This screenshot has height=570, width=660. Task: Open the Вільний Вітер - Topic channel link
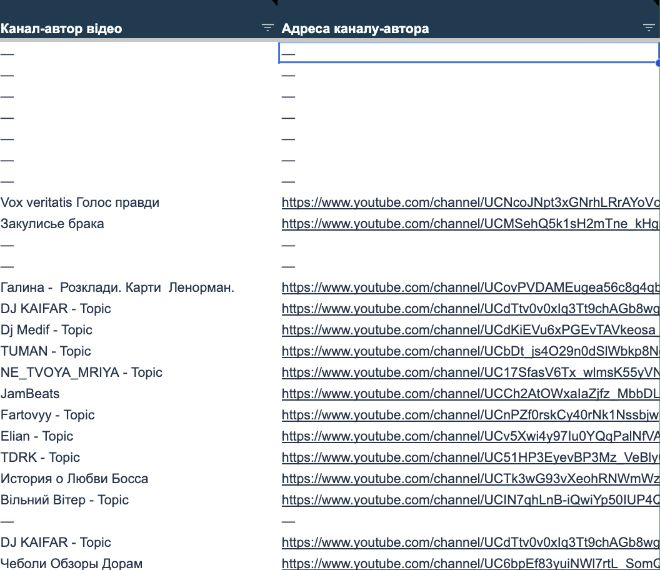(470, 500)
